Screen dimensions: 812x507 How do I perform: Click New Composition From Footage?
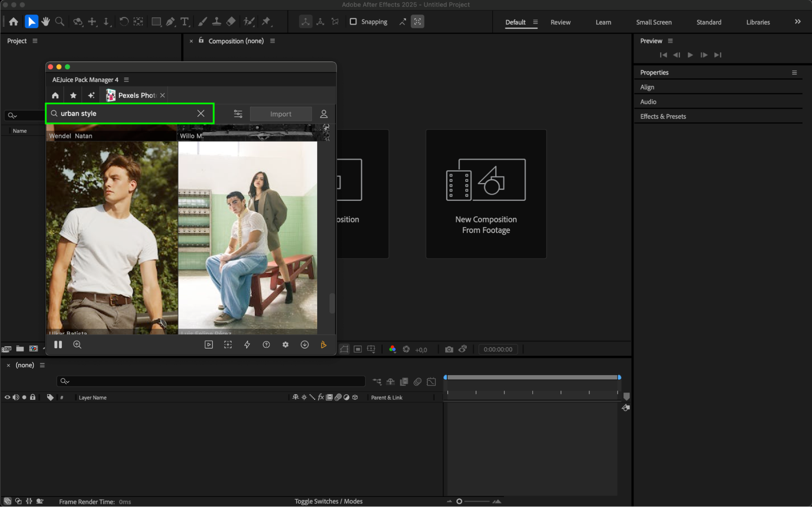coord(486,194)
